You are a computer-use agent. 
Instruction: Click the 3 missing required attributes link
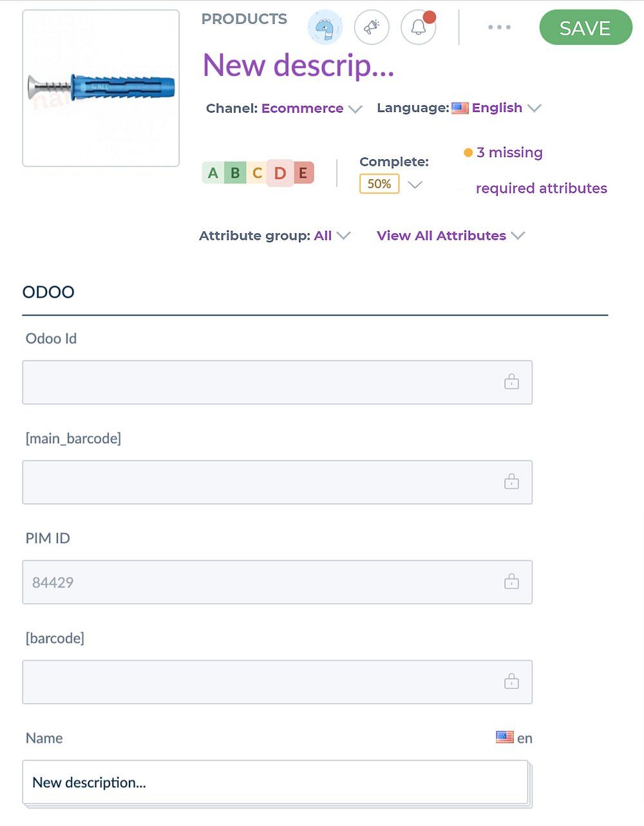[x=509, y=153]
